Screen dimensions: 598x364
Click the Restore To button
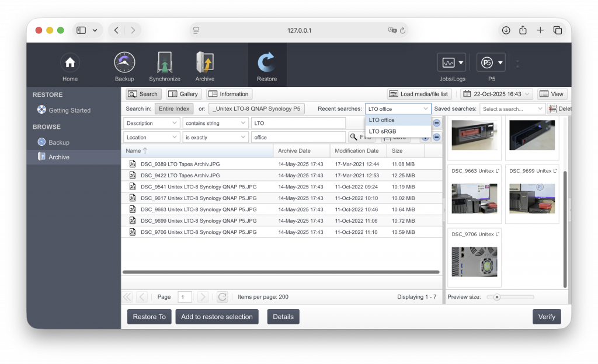tap(149, 317)
